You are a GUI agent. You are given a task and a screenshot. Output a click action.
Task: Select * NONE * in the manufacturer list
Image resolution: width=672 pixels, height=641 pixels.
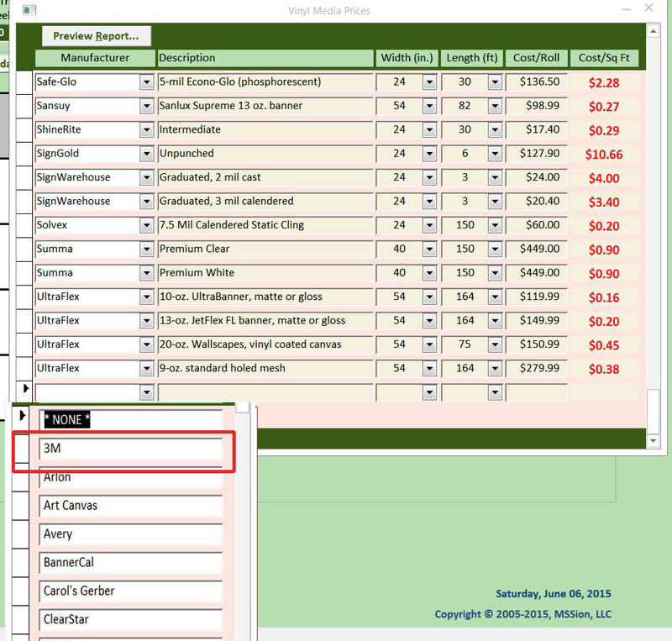tap(131, 420)
